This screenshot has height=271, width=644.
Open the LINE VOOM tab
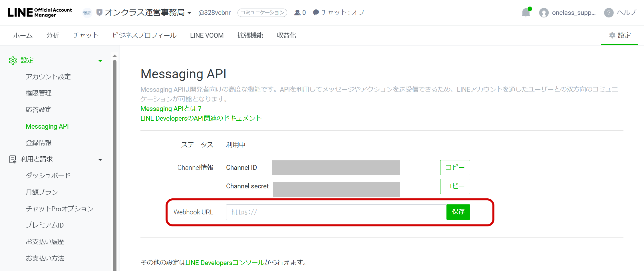point(207,35)
